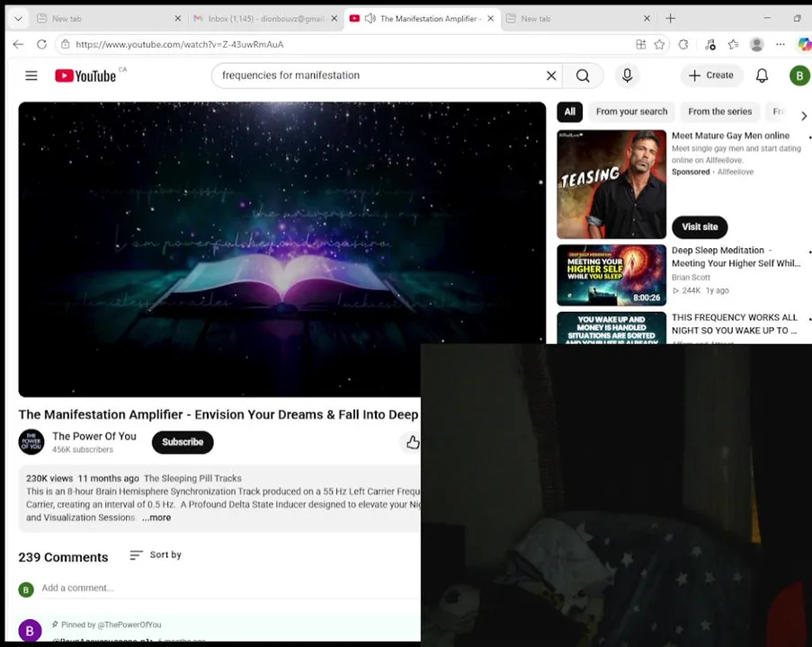The height and width of the screenshot is (647, 812).
Task: Open browser settings three-dot menu
Action: click(x=781, y=45)
